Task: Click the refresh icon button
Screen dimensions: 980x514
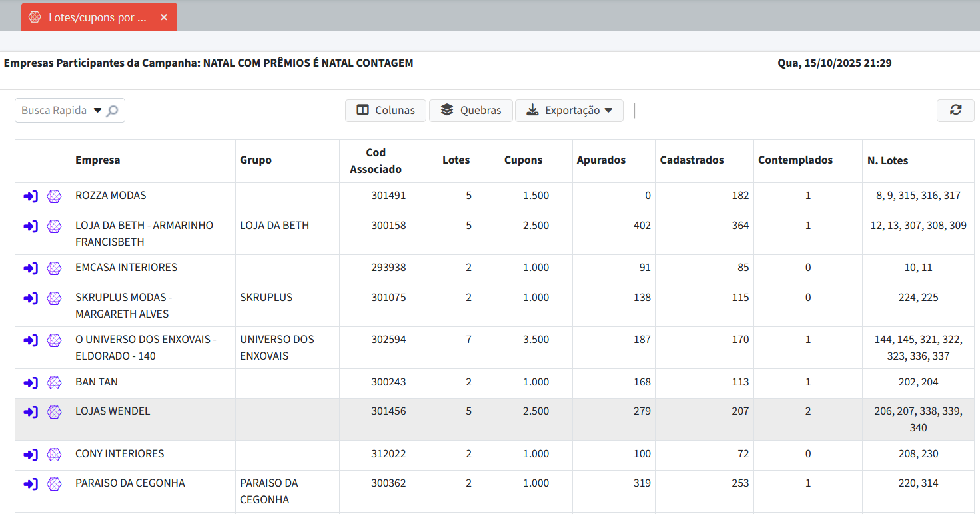Action: pyautogui.click(x=955, y=110)
